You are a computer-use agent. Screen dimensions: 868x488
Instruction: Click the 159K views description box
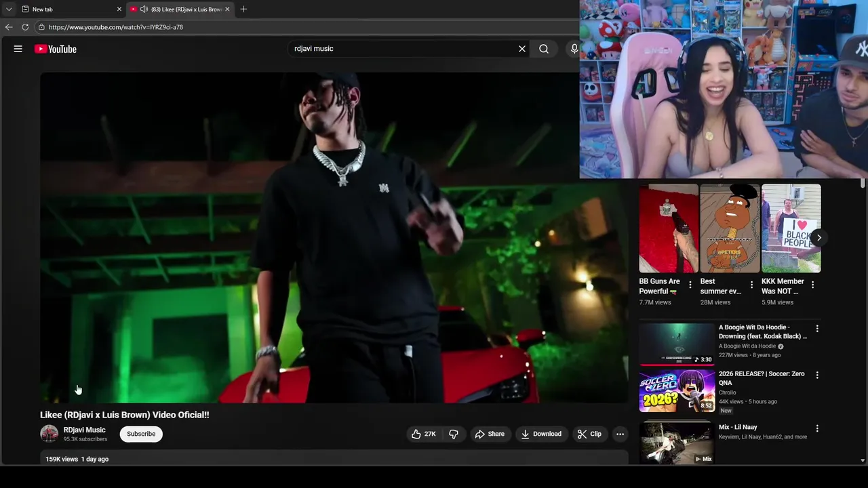pyautogui.click(x=334, y=459)
